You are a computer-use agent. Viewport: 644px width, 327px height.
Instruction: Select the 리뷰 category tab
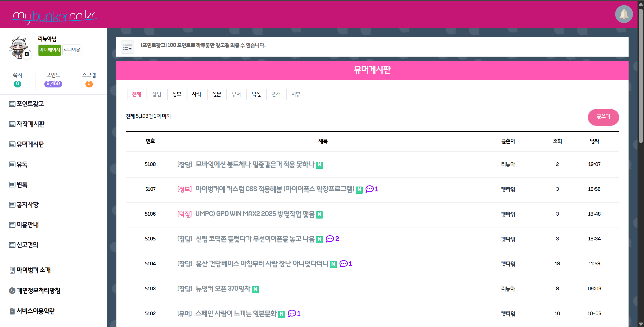[x=296, y=94]
